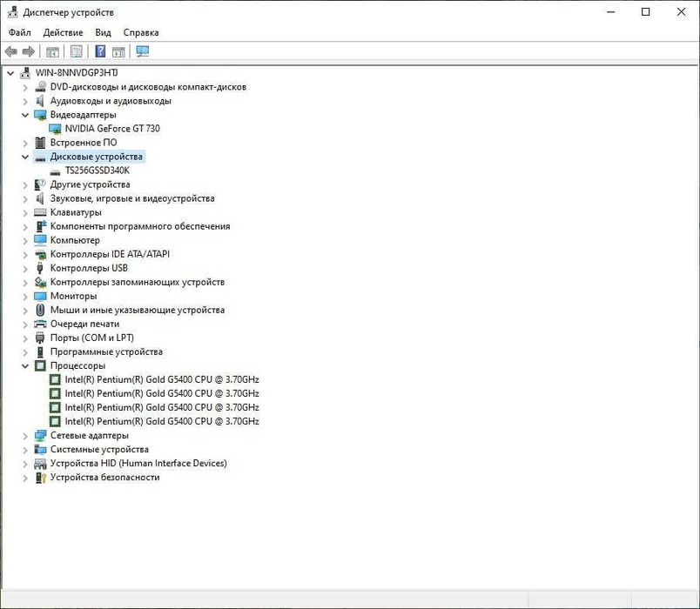The image size is (700, 609).
Task: Expand the Звуковые, игровые и видеоустройства category
Action: tap(25, 198)
